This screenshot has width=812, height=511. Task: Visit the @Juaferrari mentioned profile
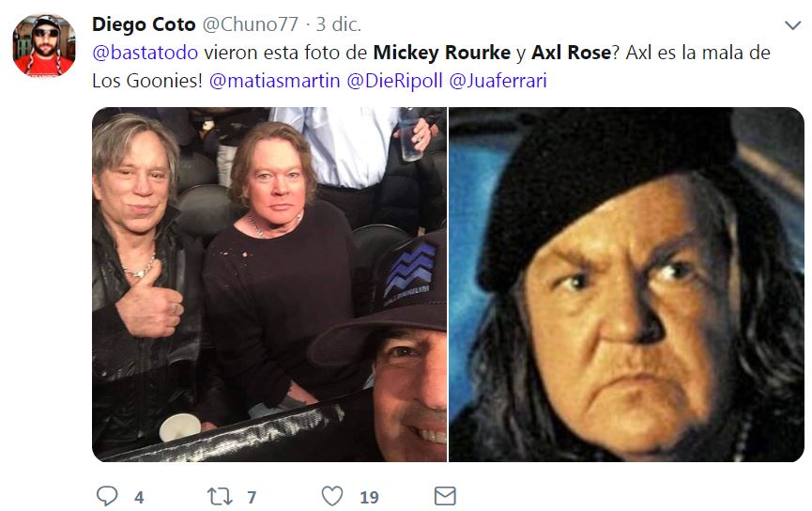[498, 81]
